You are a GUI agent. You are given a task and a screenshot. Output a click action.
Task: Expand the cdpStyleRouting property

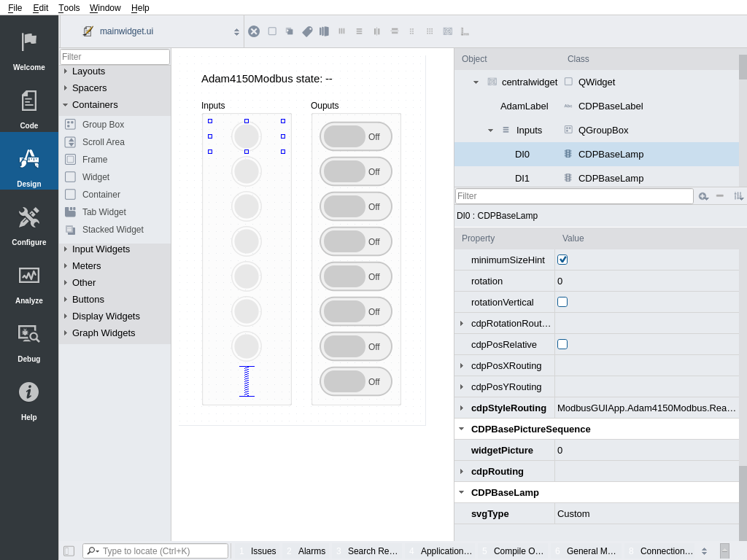pyautogui.click(x=462, y=408)
